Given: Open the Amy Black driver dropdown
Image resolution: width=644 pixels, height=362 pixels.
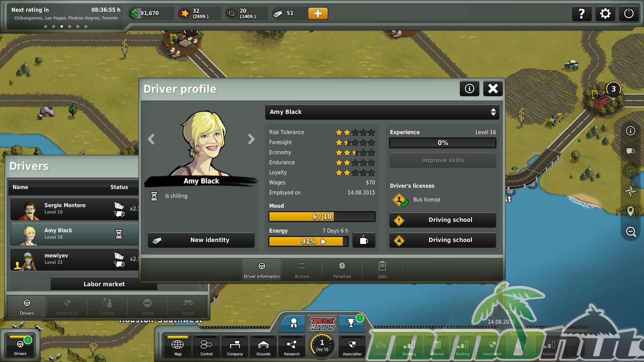Looking at the screenshot, I should [x=382, y=112].
